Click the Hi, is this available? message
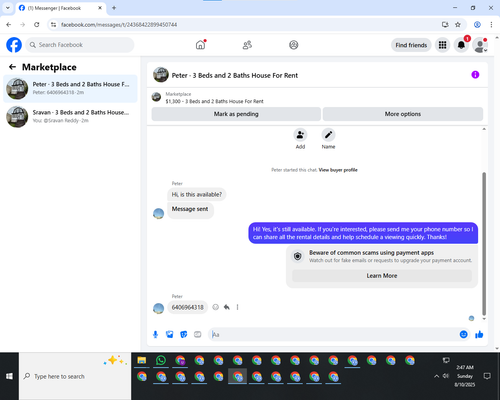The image size is (500, 400). 197,194
